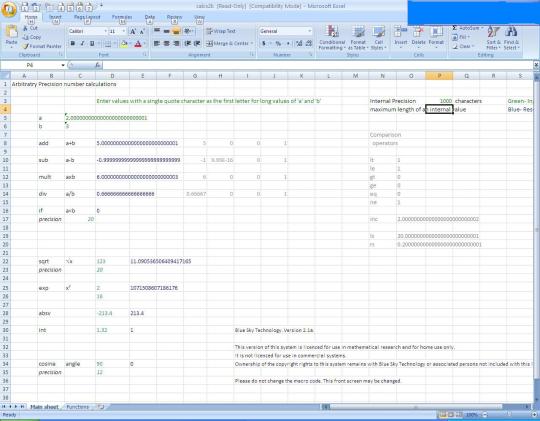The image size is (540, 421).
Task: Increase the cell indent
Action: pos(197,43)
